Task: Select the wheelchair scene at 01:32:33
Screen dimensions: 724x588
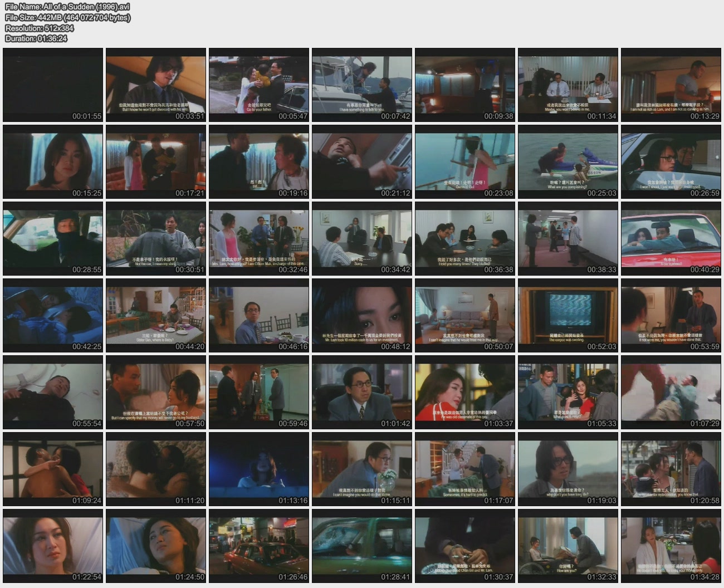Action: [x=568, y=546]
